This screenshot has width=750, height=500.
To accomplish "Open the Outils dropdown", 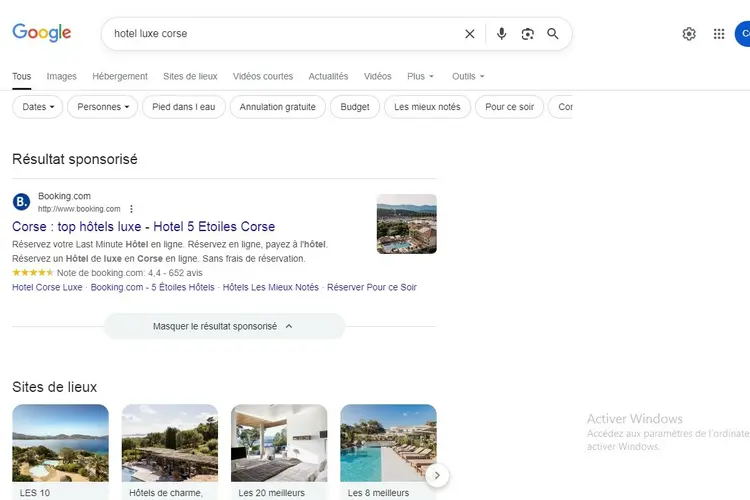I will tap(467, 76).
